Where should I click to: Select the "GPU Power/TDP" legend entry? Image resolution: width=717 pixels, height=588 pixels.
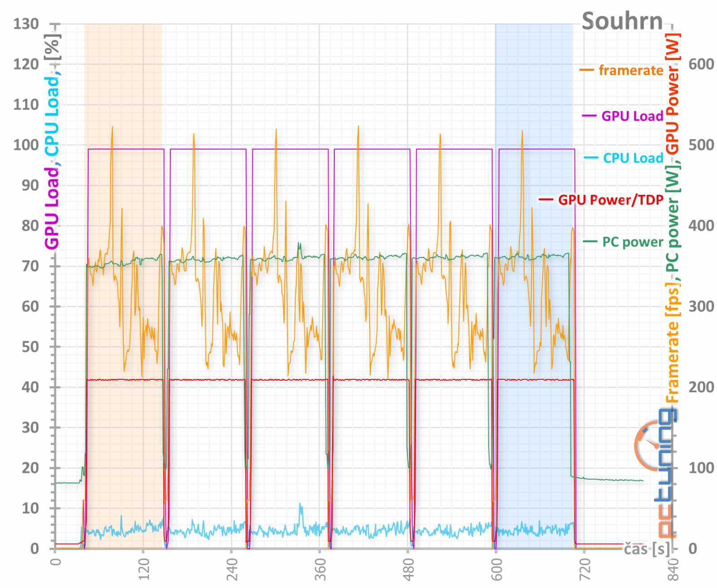[x=601, y=200]
